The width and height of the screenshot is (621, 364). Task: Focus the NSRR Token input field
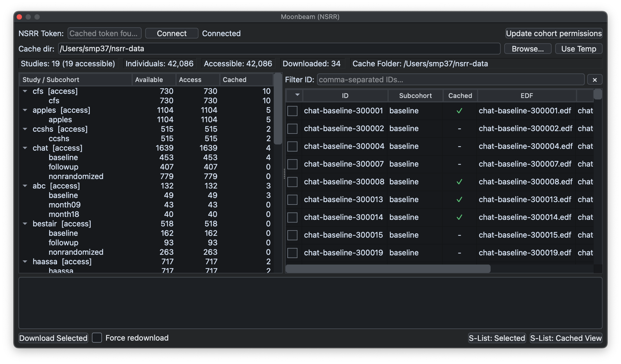tap(104, 33)
